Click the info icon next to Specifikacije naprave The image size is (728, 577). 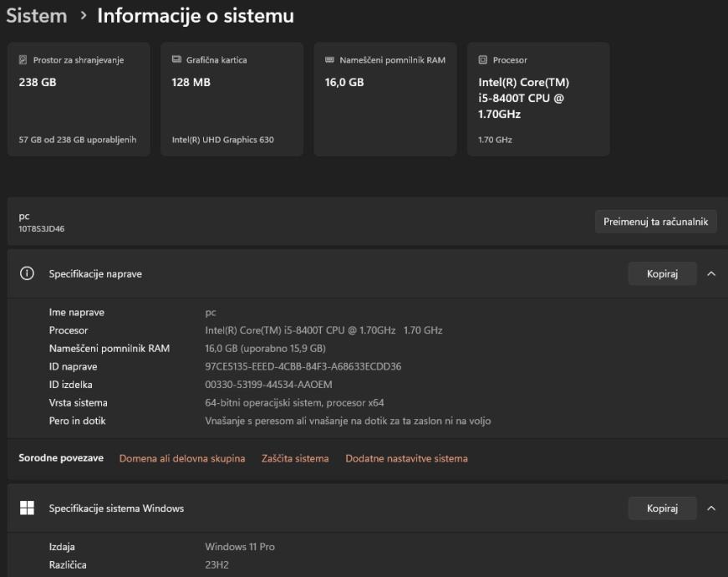click(x=27, y=273)
